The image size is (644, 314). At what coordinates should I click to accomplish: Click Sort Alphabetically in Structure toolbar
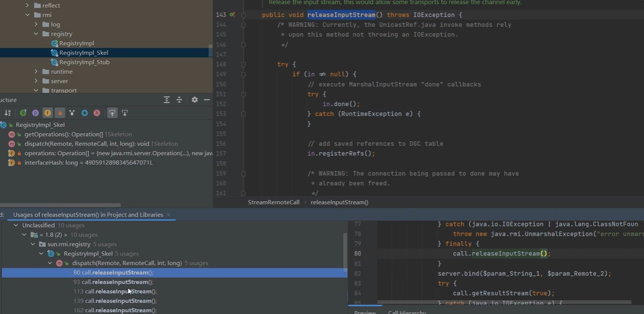8,113
